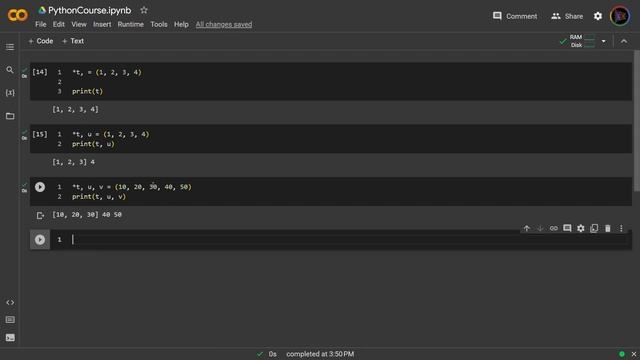Run the cell with 10, 20, 30 tuple

pos(40,187)
